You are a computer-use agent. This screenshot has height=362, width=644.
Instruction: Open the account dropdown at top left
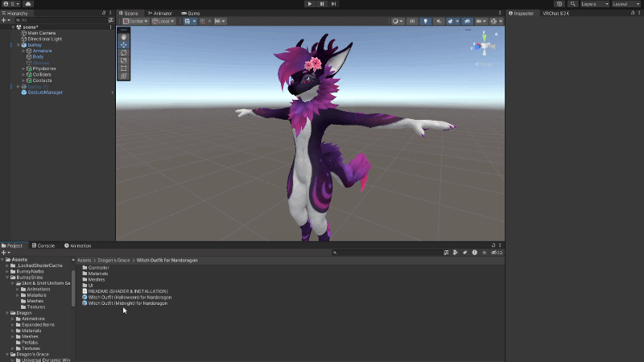pyautogui.click(x=11, y=4)
